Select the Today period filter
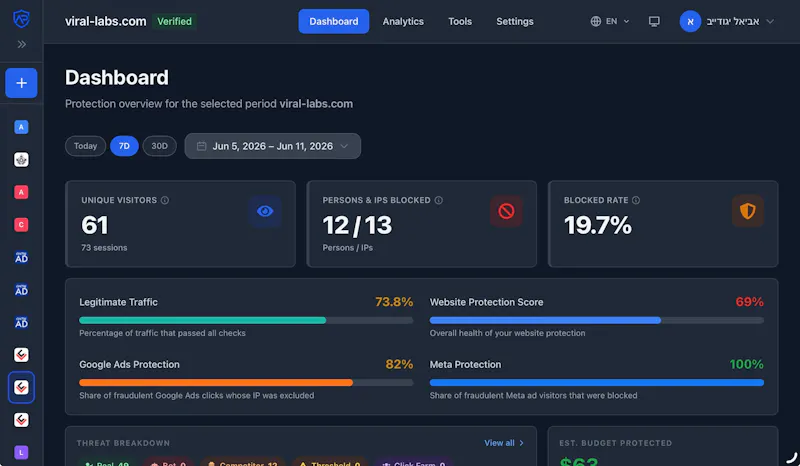 point(85,146)
